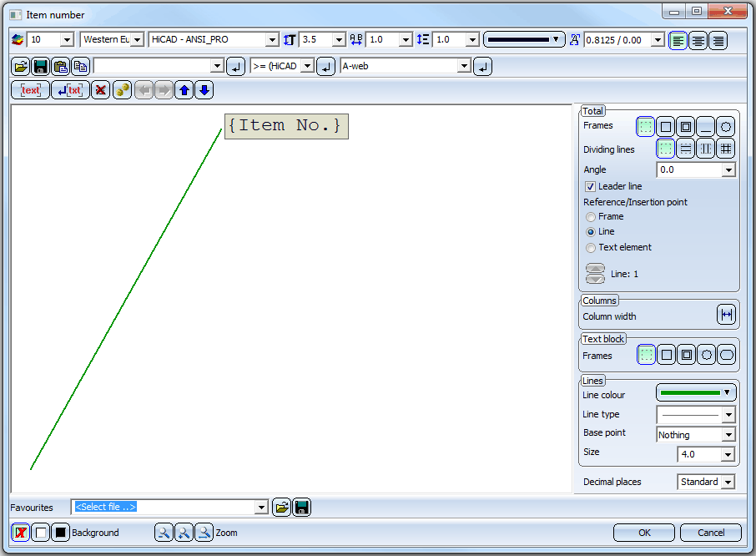This screenshot has height=556, width=756.
Task: Select the Frame reference point option
Action: pos(591,216)
